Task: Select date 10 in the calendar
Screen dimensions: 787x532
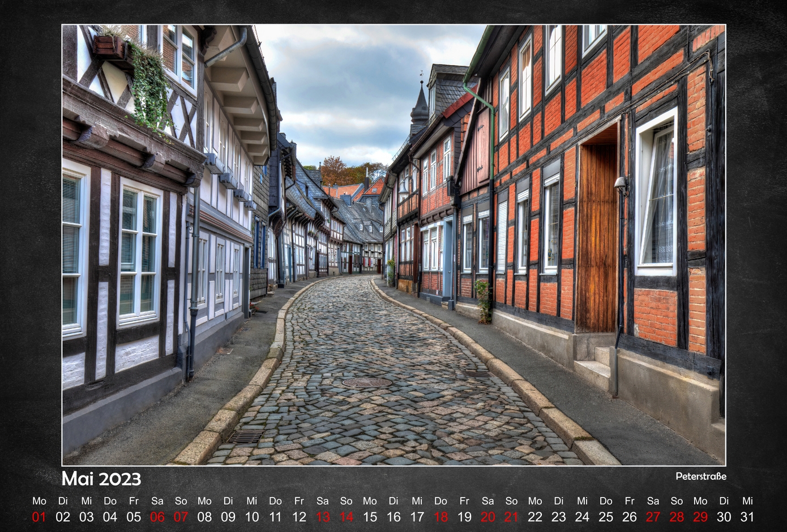Action: point(252,517)
